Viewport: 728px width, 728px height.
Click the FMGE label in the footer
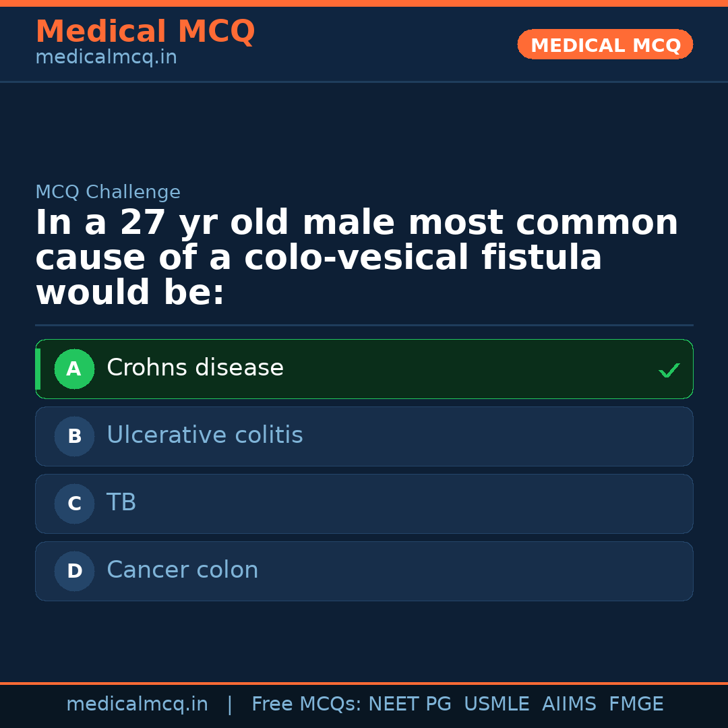(636, 703)
